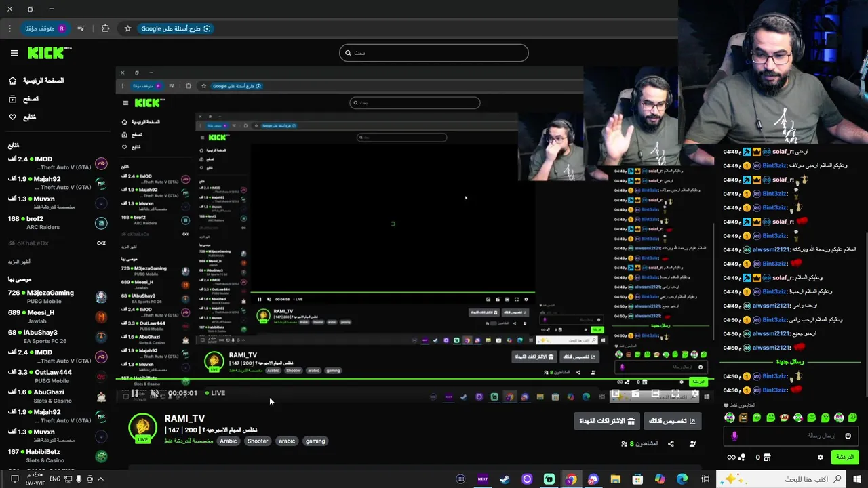The image size is (868, 488).
Task: Open iAbuShay3 recommended channel
Action: 58,337
